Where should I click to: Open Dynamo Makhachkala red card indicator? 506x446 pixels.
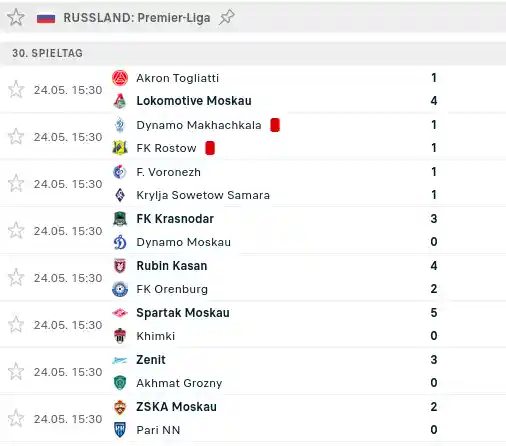[275, 125]
